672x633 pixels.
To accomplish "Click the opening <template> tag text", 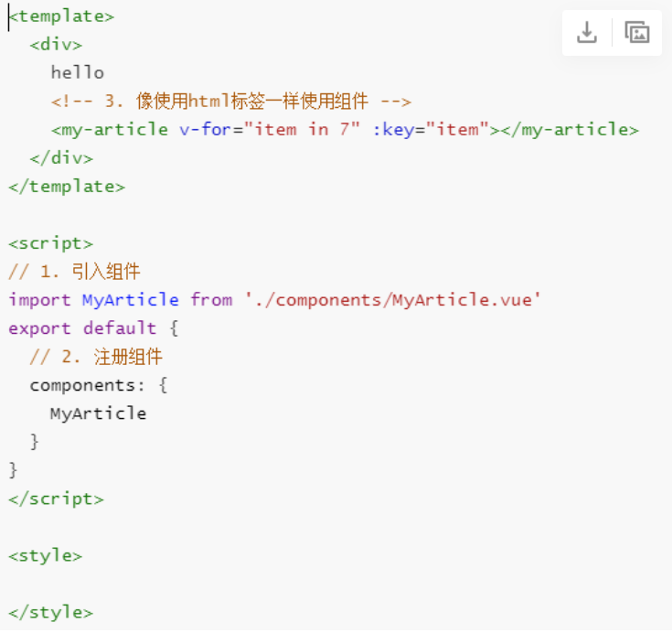I will 62,16.
